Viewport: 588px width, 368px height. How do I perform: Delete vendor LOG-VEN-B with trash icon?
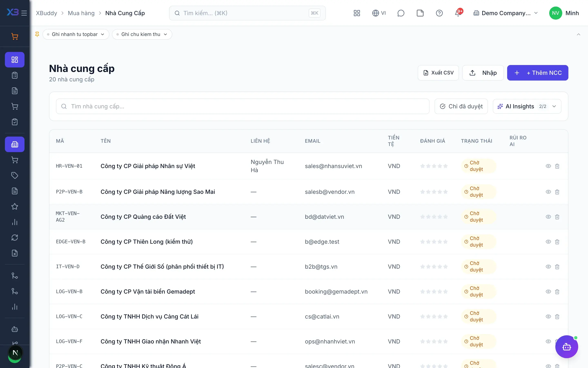(557, 292)
